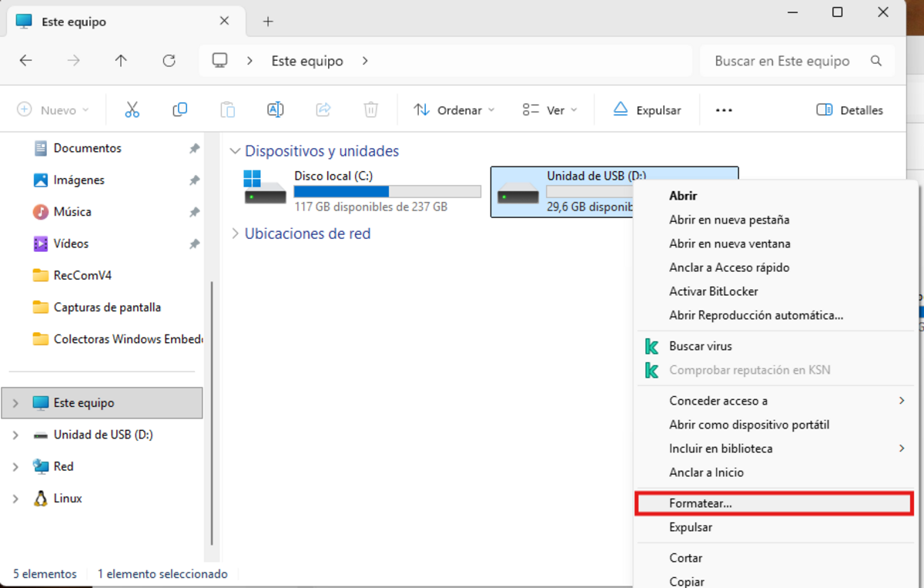The image size is (924, 588).
Task: Click the Buscar en Este equipo field
Action: point(798,61)
